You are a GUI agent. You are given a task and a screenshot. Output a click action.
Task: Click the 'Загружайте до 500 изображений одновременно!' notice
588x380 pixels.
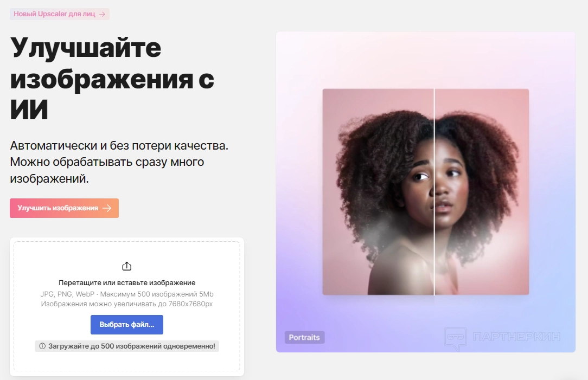127,346
